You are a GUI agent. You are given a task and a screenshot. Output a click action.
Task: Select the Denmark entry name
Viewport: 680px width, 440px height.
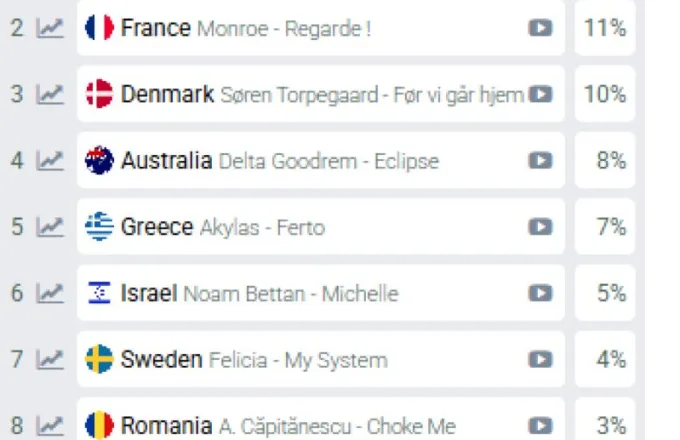[x=167, y=94]
